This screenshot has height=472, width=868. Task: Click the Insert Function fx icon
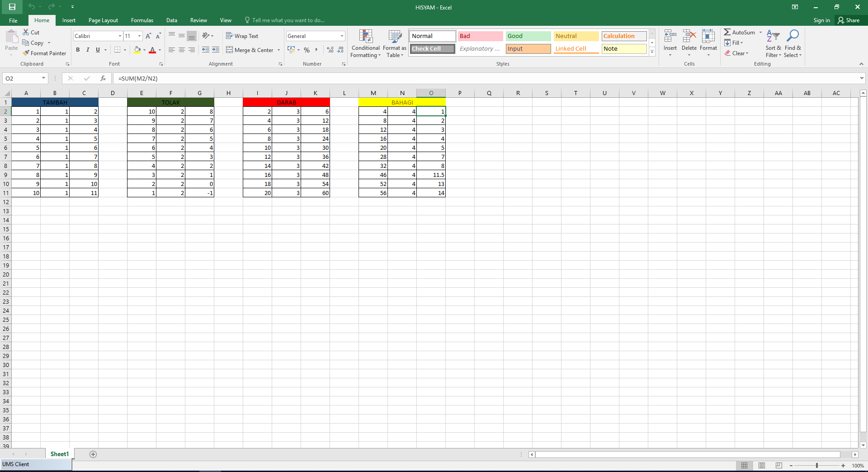[103, 78]
